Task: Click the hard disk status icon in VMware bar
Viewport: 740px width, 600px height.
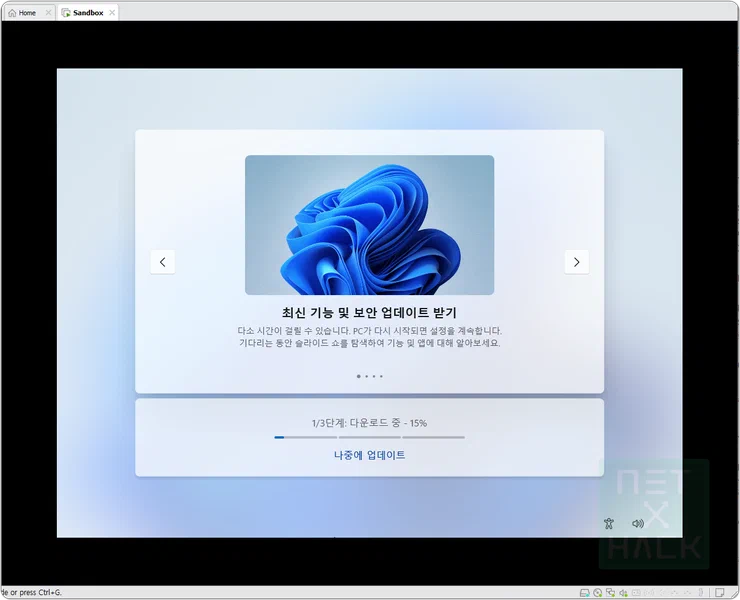Action: pyautogui.click(x=584, y=592)
